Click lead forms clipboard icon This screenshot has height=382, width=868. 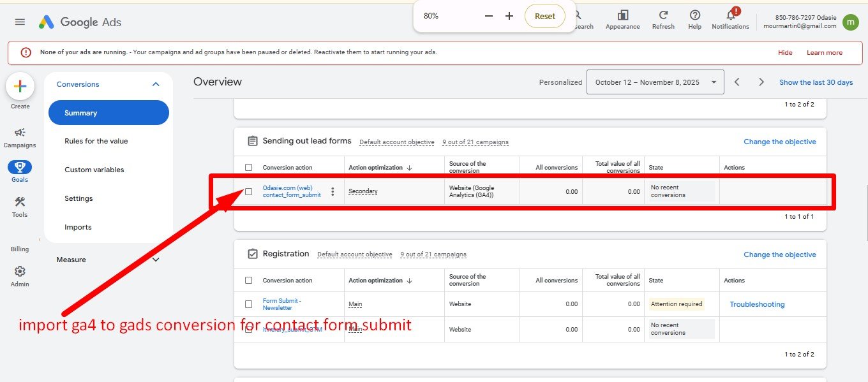pos(253,141)
